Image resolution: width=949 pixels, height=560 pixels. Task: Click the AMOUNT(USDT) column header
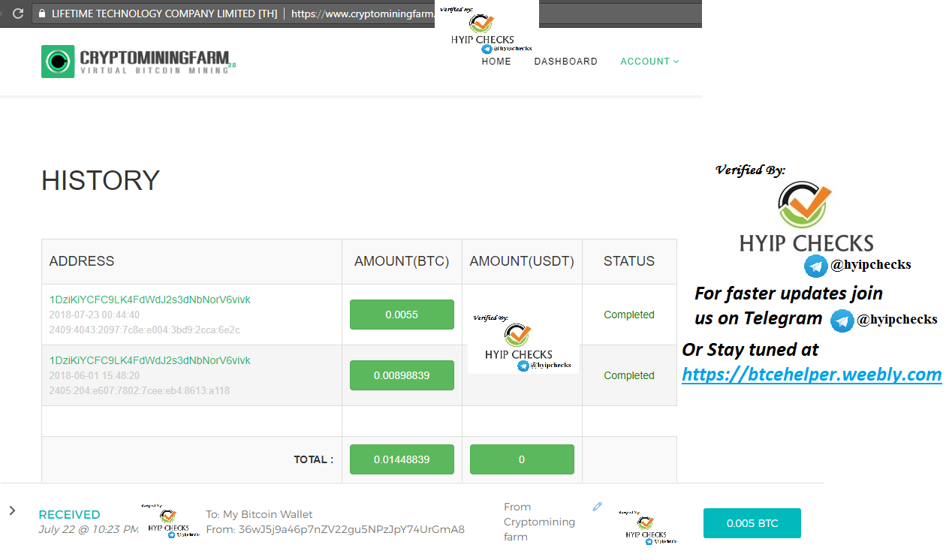point(522,261)
